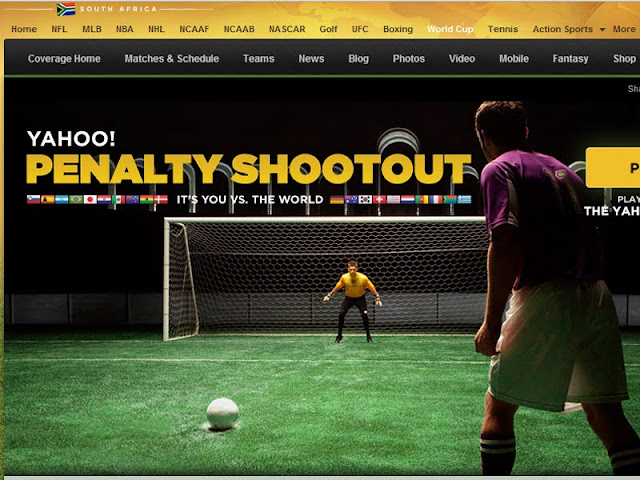
Task: Click the France flag in the banner
Action: click(x=436, y=199)
